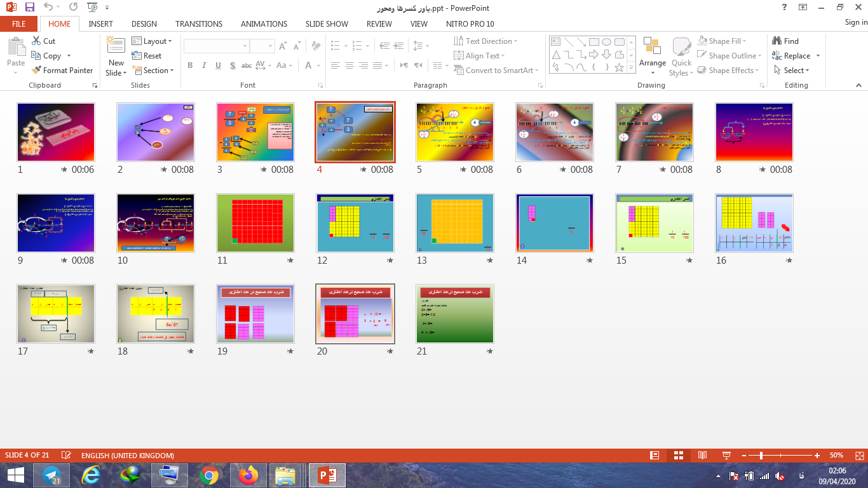
Task: Click the Save icon in title bar
Action: click(29, 8)
